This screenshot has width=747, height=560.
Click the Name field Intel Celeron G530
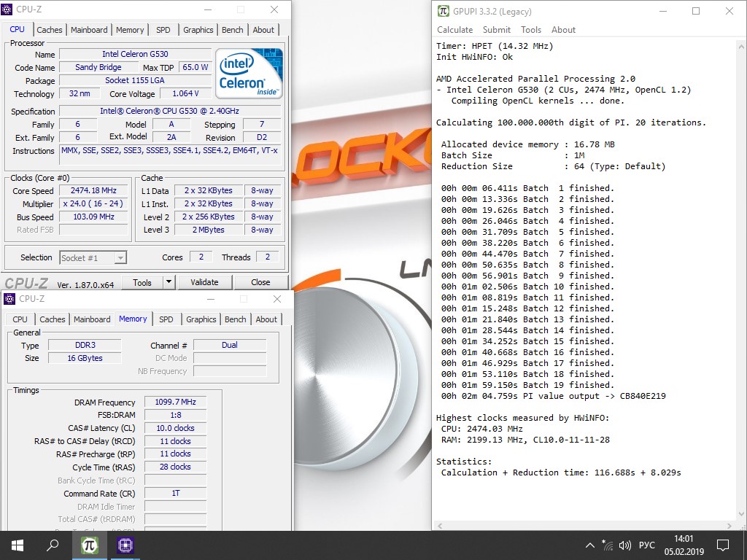point(135,54)
